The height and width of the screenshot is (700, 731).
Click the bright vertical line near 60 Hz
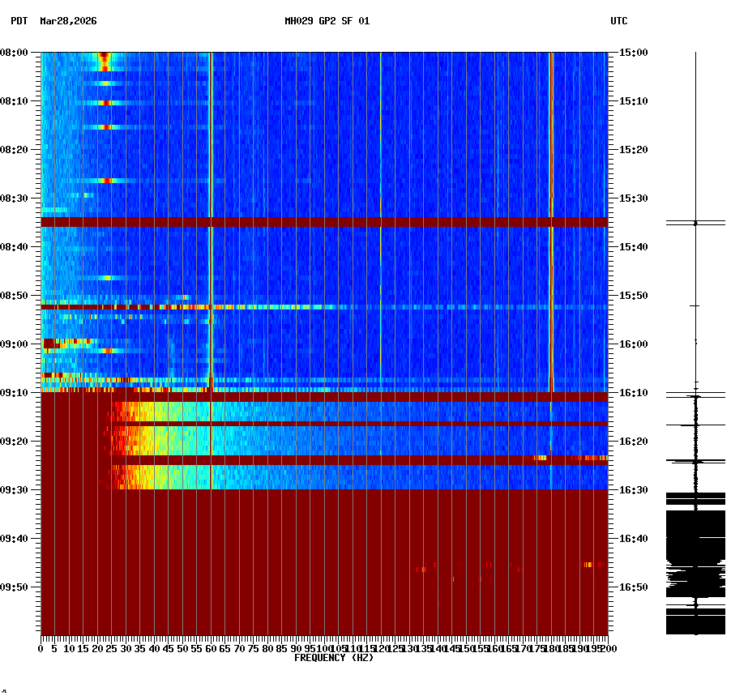211,203
